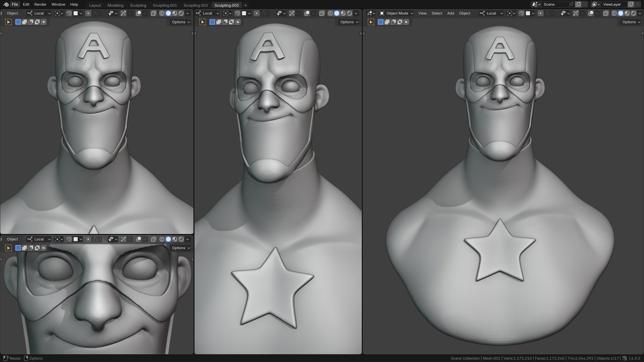
Task: Open the Render menu
Action: click(x=40, y=4)
